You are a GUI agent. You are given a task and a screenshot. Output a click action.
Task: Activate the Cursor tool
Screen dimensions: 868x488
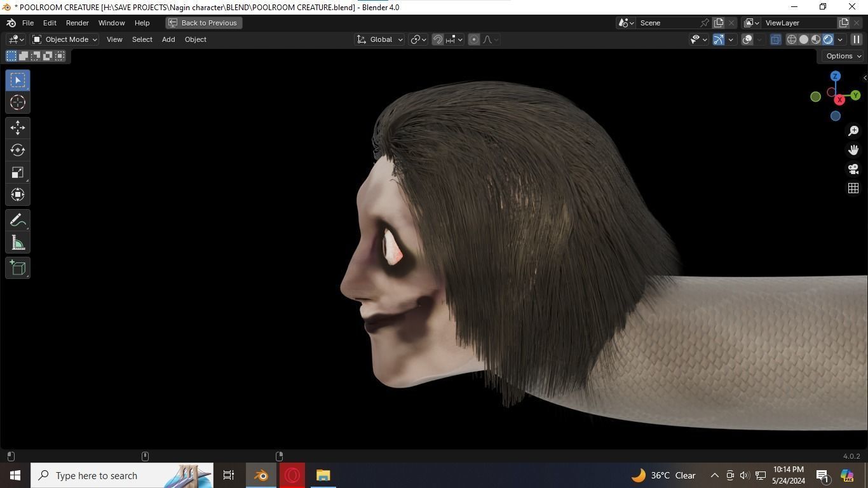point(18,102)
